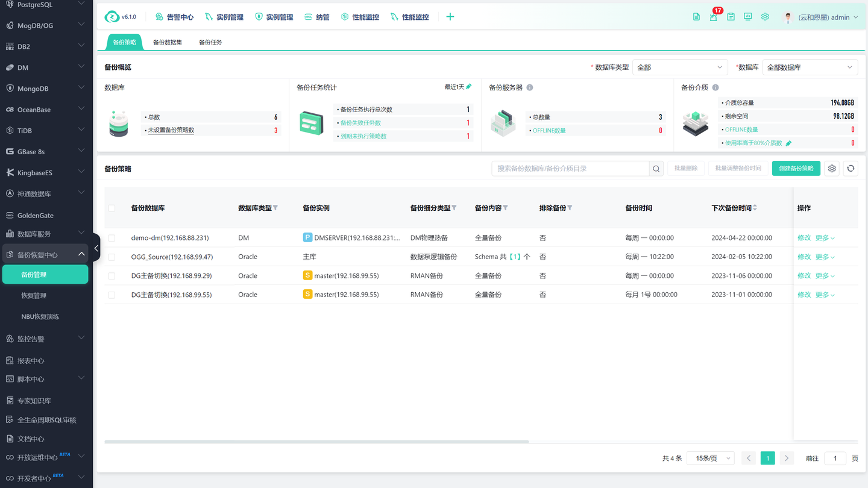Switch to the 备份数据集 tab
Screen dimensions: 868x488
click(168, 42)
